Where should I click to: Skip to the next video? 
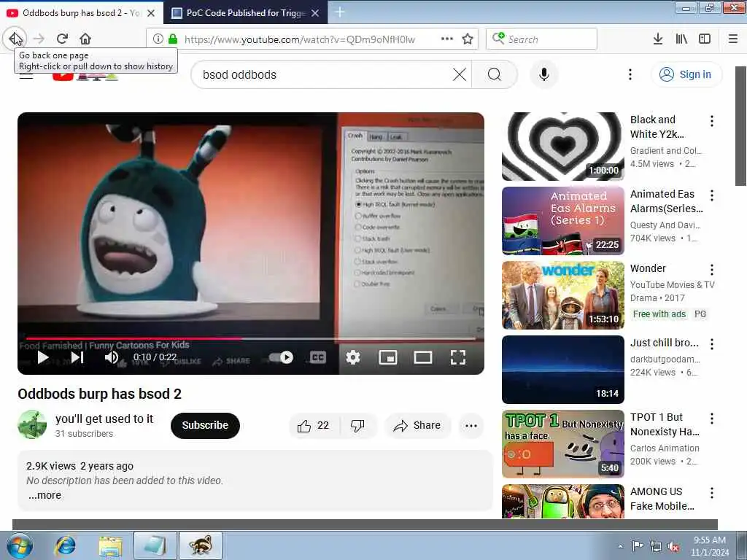(77, 357)
